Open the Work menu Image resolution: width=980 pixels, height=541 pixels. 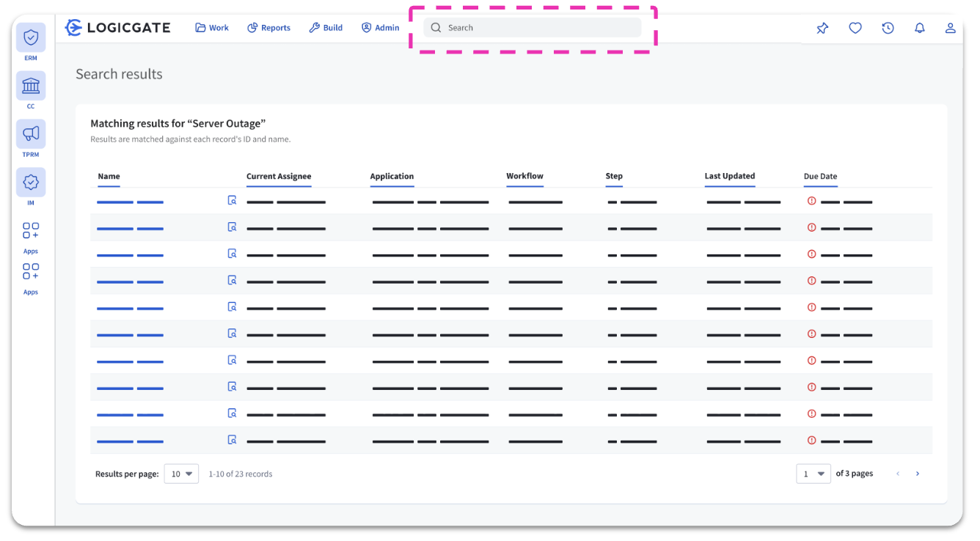pyautogui.click(x=212, y=28)
